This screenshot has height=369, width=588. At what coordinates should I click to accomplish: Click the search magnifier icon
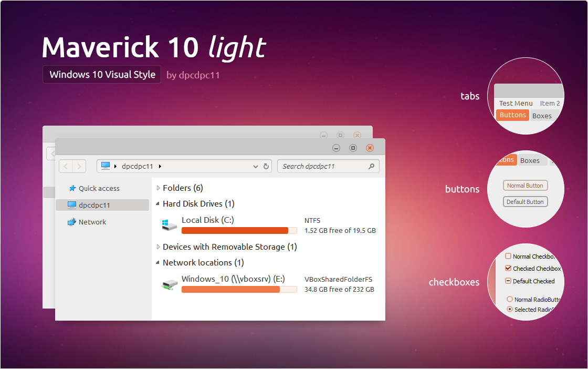coord(371,166)
